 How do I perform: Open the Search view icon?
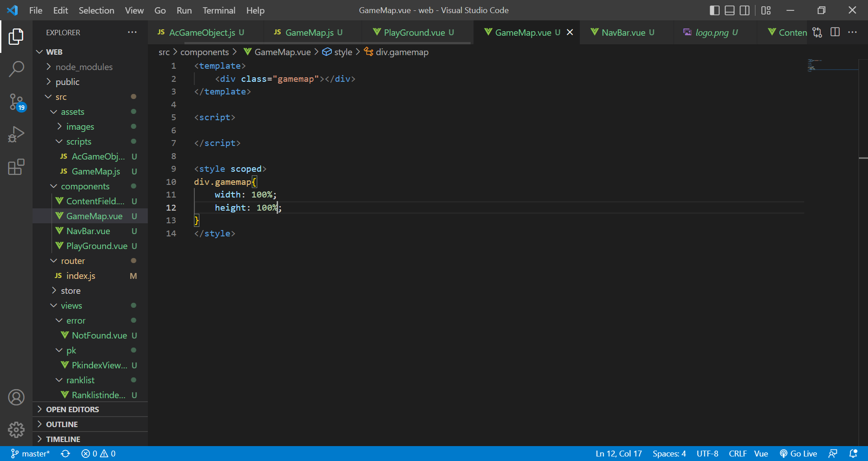[16, 69]
